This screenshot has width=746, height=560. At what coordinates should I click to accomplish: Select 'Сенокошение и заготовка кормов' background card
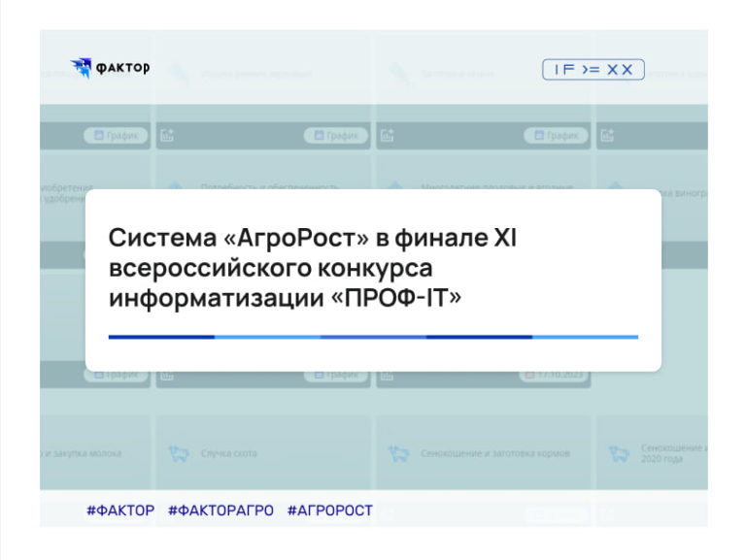coord(484,453)
